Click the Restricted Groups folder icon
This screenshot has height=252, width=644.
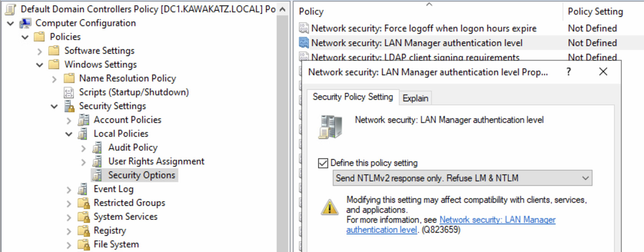[x=83, y=203]
